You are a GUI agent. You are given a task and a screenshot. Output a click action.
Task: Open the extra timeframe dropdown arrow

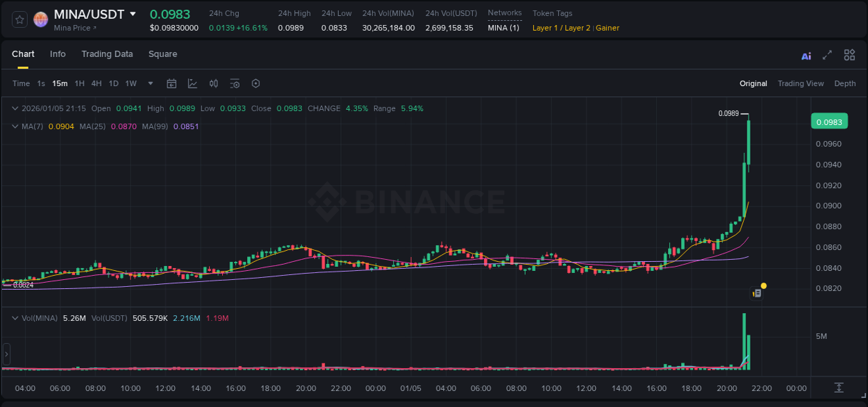point(150,83)
